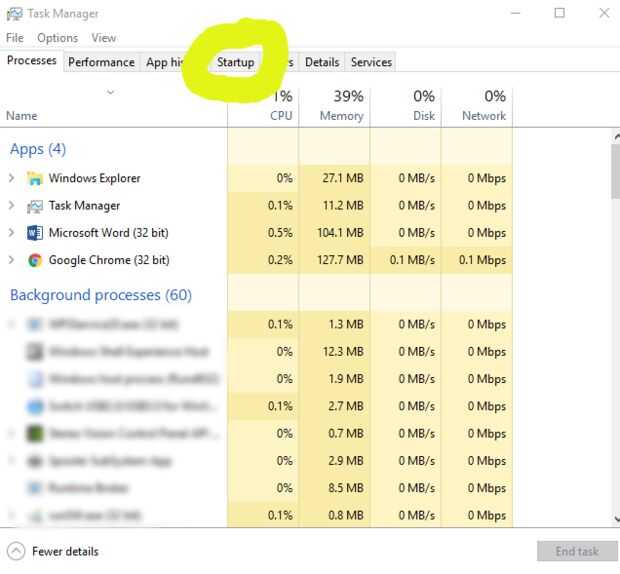Image resolution: width=620 pixels, height=574 pixels.
Task: Sort by the CPU column header
Action: 281,116
